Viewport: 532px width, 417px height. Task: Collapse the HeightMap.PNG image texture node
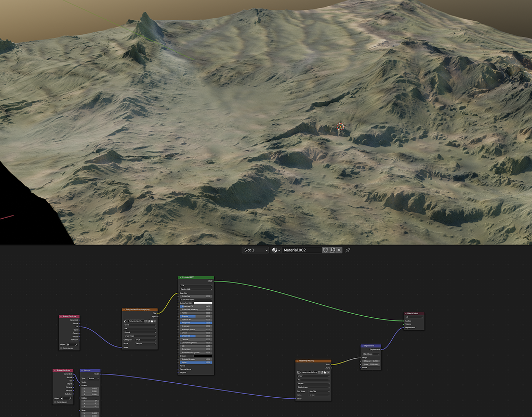click(x=298, y=361)
